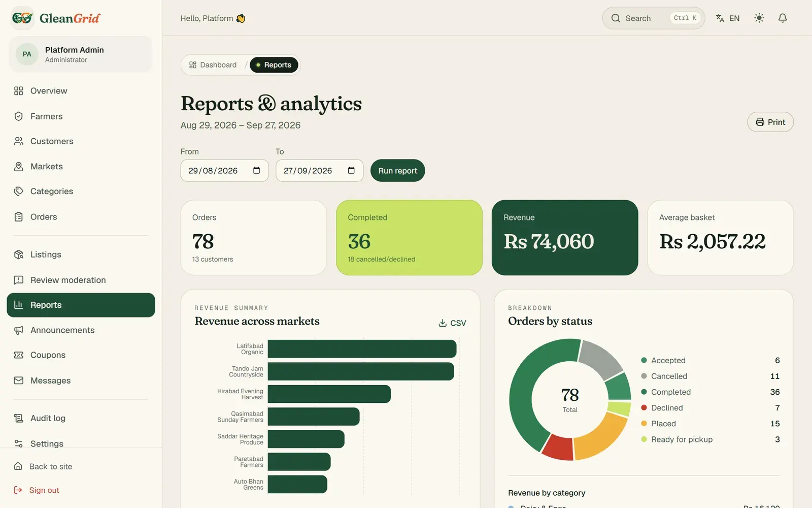812x508 pixels.
Task: Click the Hirabad Evening Harvest bar
Action: point(329,394)
